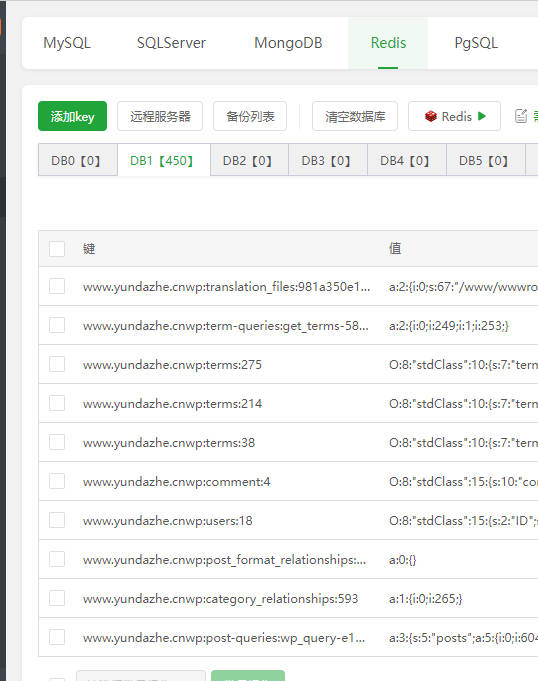The image size is (538, 681).
Task: Click the 值 column header
Action: (x=395, y=249)
